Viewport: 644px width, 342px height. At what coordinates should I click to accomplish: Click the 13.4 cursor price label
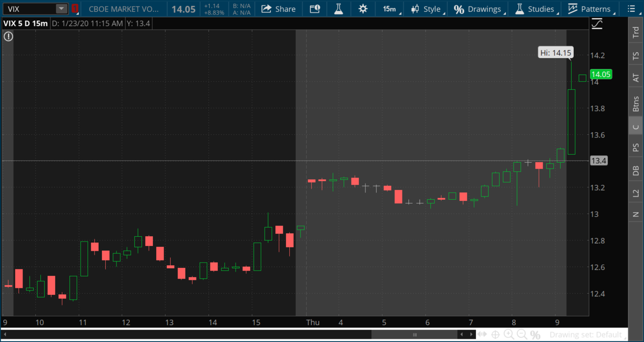tap(598, 161)
